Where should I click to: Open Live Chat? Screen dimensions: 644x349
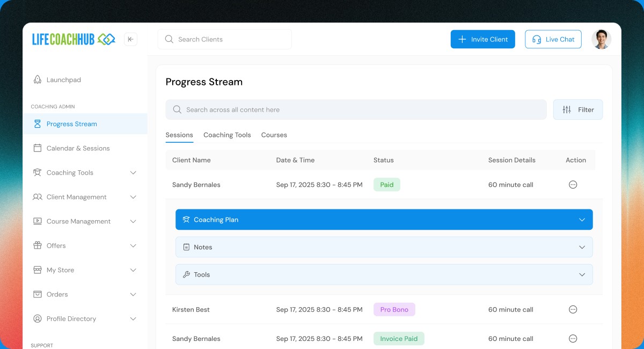(x=553, y=39)
